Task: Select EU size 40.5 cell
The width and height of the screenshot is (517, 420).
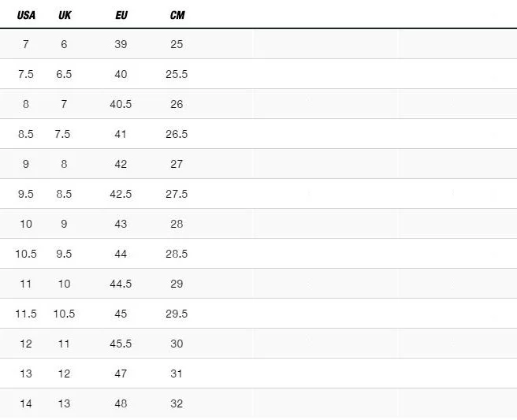Action: pos(121,104)
